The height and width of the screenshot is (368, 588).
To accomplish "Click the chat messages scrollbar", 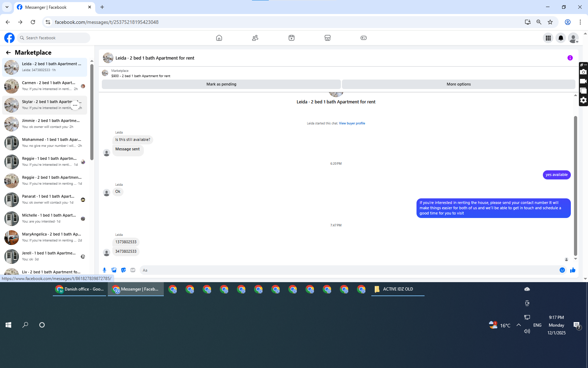I will [575, 186].
